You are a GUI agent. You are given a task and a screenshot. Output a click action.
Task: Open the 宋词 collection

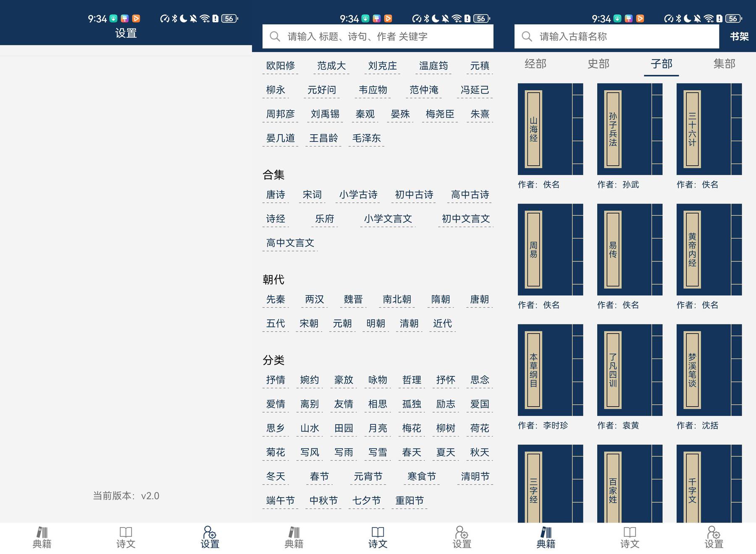(x=312, y=195)
